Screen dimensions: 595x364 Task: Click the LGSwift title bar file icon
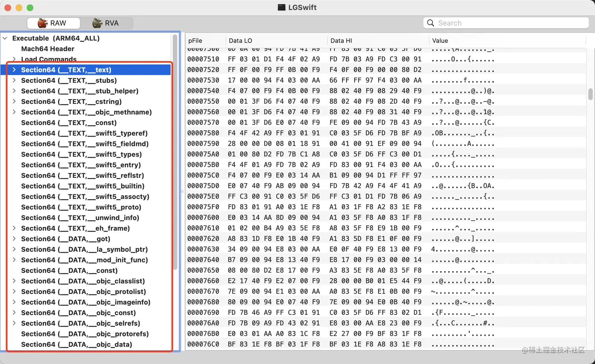(281, 7)
